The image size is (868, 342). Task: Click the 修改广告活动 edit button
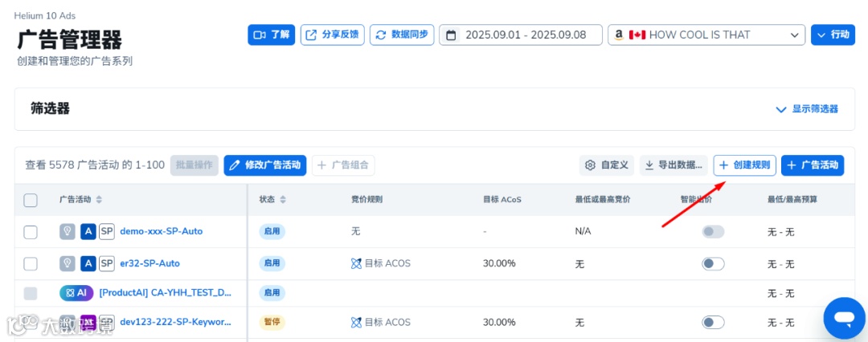tap(265, 165)
